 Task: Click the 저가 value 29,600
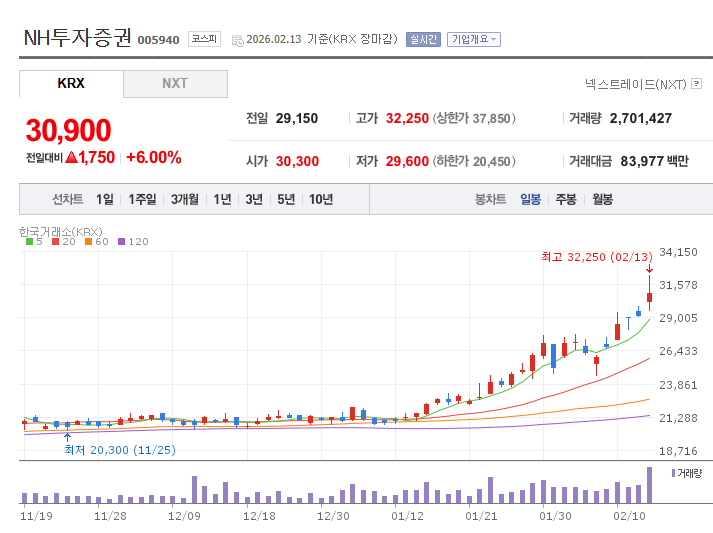[x=407, y=161]
